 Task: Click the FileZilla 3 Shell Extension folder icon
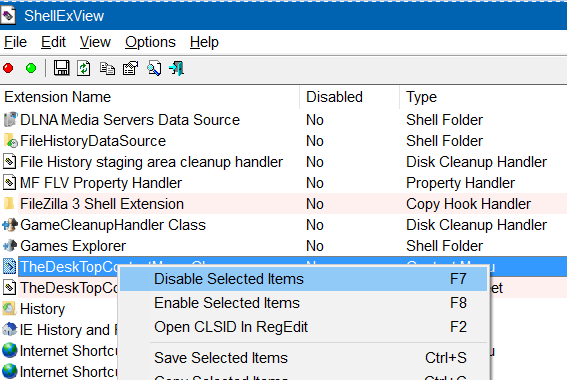pos(9,204)
